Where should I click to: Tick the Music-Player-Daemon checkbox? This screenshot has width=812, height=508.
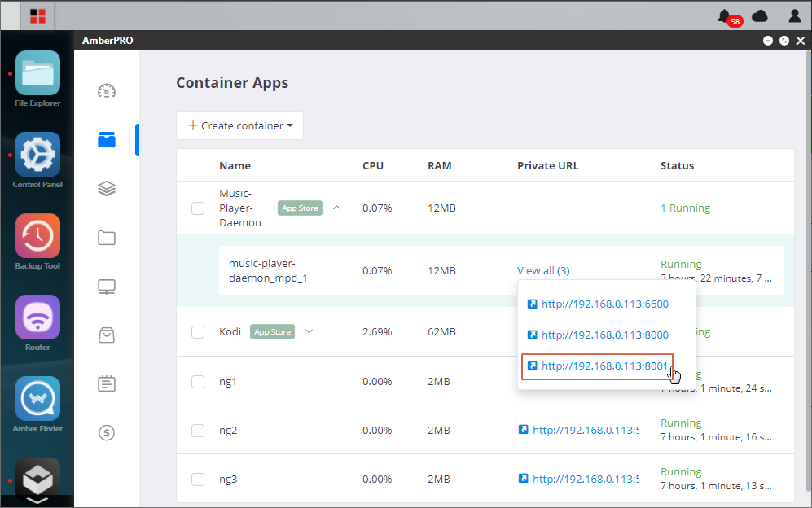198,208
